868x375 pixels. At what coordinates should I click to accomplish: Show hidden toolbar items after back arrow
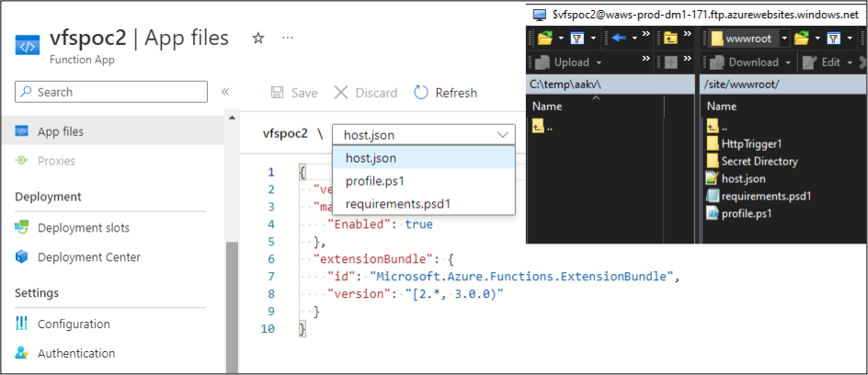click(x=646, y=35)
